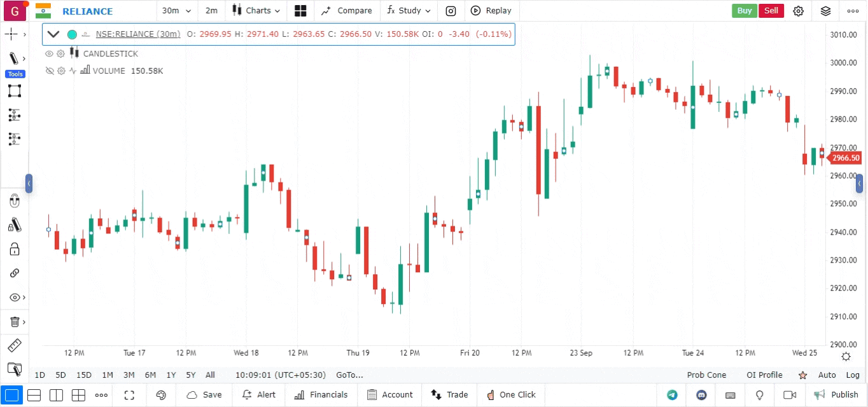Viewport: 868px width, 407px height.
Task: Click the red Sell button
Action: [771, 11]
